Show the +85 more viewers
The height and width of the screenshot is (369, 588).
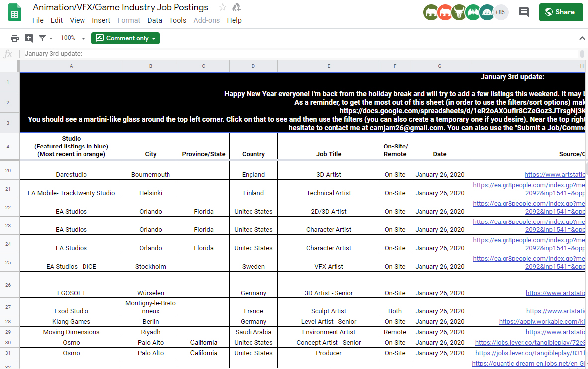pos(500,12)
